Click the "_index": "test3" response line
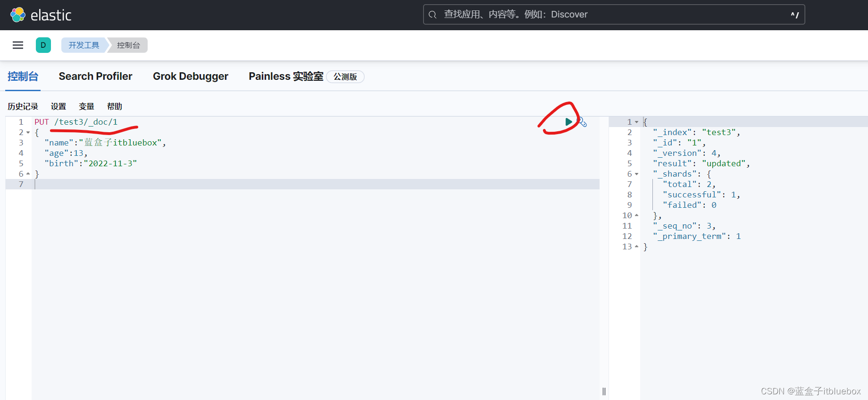This screenshot has height=400, width=868. (696, 132)
